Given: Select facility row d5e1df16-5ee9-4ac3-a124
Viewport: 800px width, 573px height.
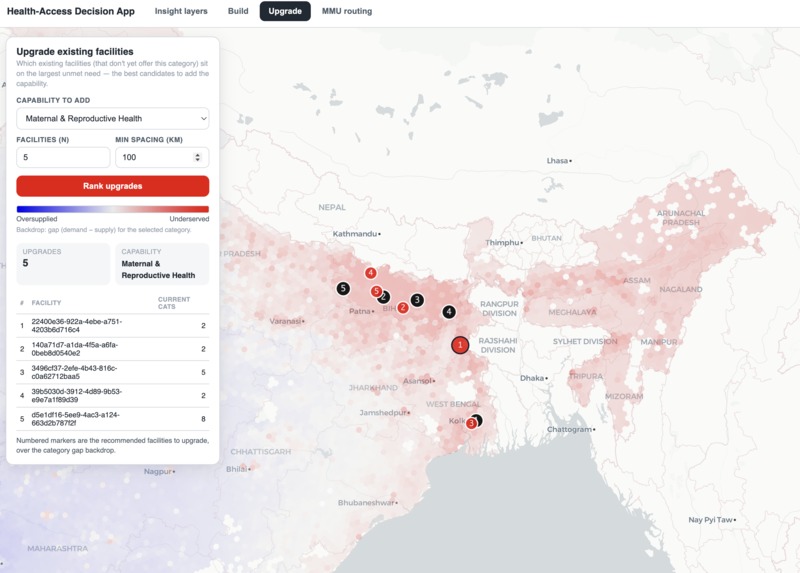Looking at the screenshot, I should pos(113,419).
